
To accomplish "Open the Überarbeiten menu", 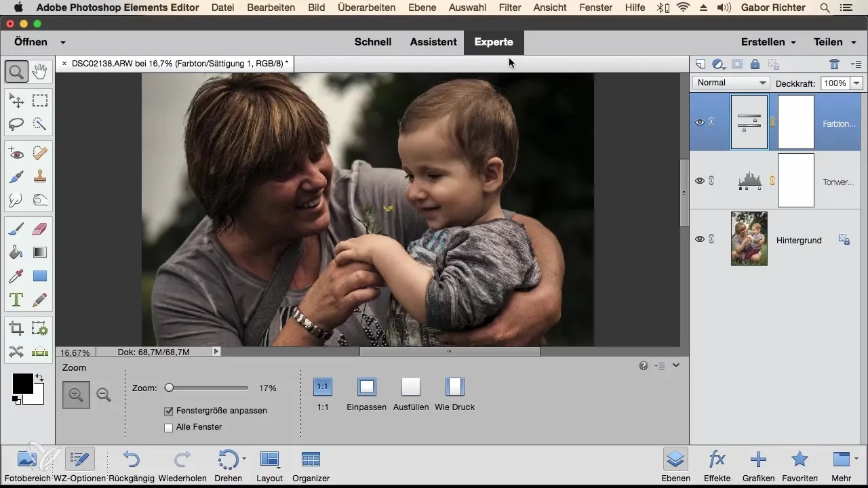I will pos(366,7).
